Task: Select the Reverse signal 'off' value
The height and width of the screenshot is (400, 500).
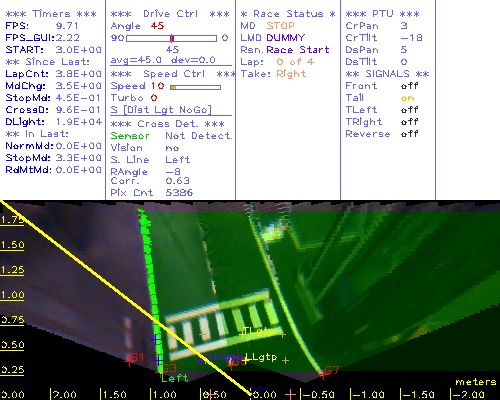Action: pyautogui.click(x=410, y=134)
